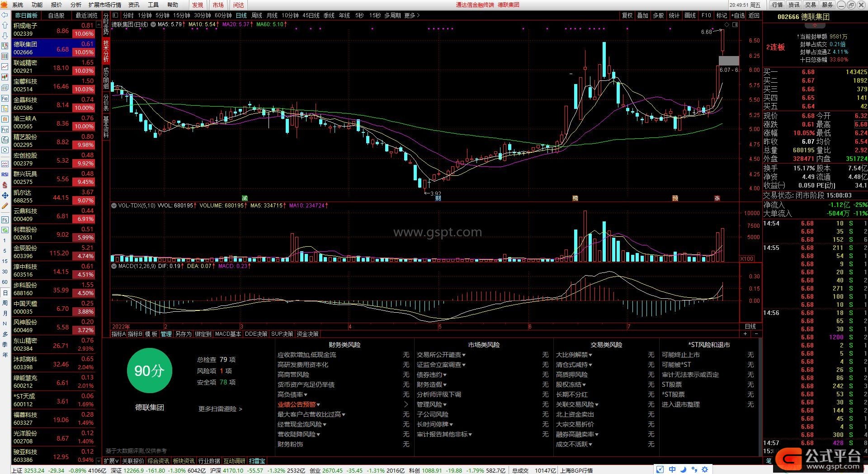Screen dimensions: 868x474
Task: Select the 联诚精密 002921 stock row
Action: coord(53,67)
